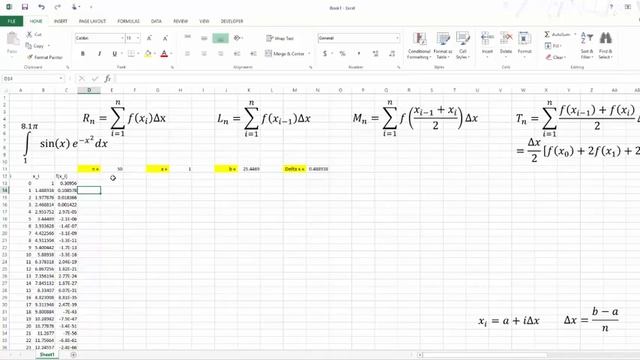
Task: Toggle Bold formatting
Action: (x=83, y=53)
